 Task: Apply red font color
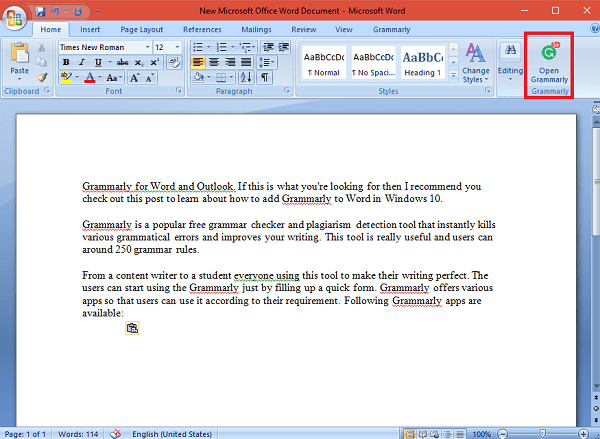tap(90, 77)
